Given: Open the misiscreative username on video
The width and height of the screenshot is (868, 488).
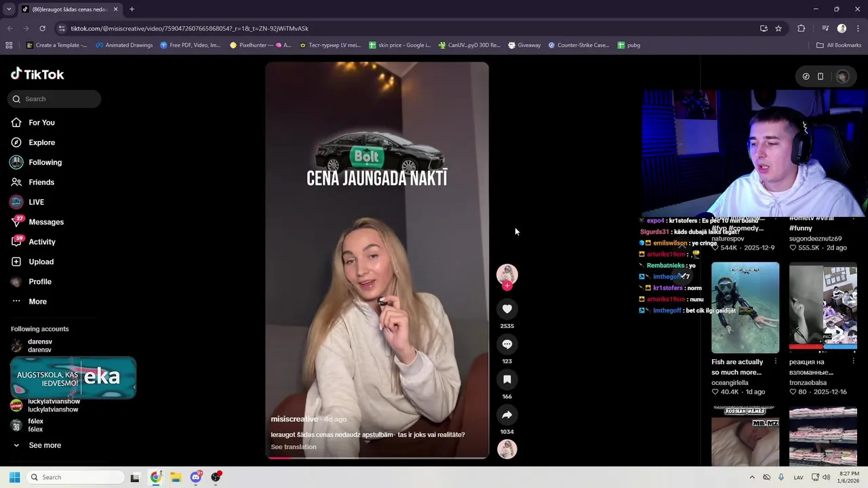Looking at the screenshot, I should (x=294, y=419).
